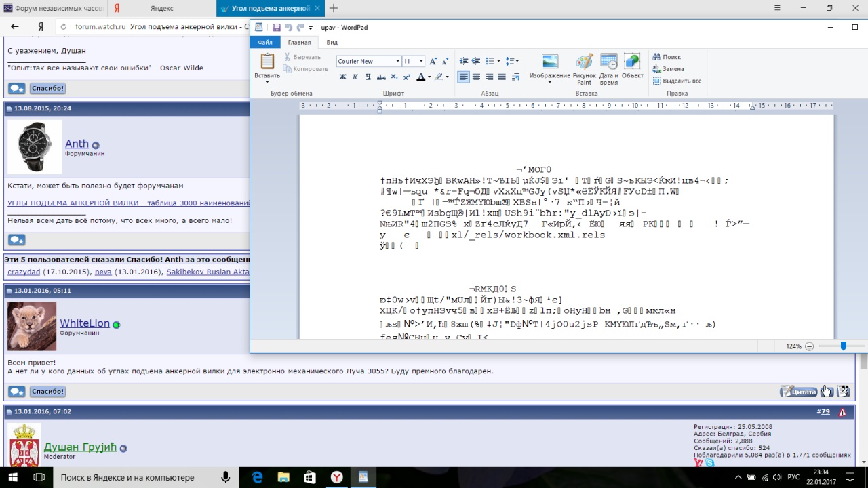This screenshot has width=868, height=488.
Task: Expand the font size dropdown showing 11
Action: point(421,61)
